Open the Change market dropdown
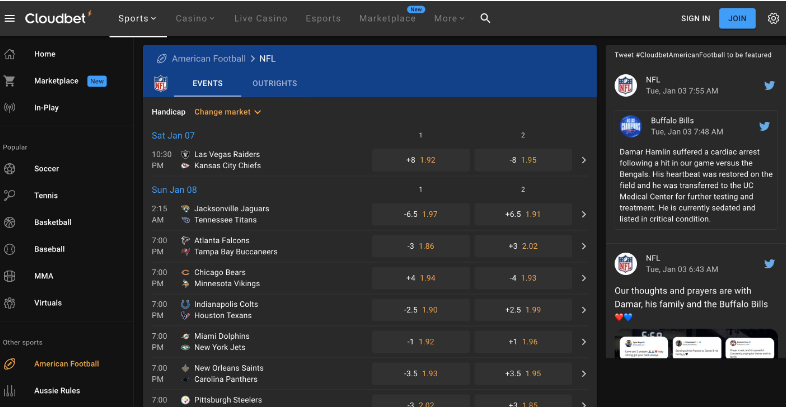Screen dimensions: 786x408 (228, 112)
